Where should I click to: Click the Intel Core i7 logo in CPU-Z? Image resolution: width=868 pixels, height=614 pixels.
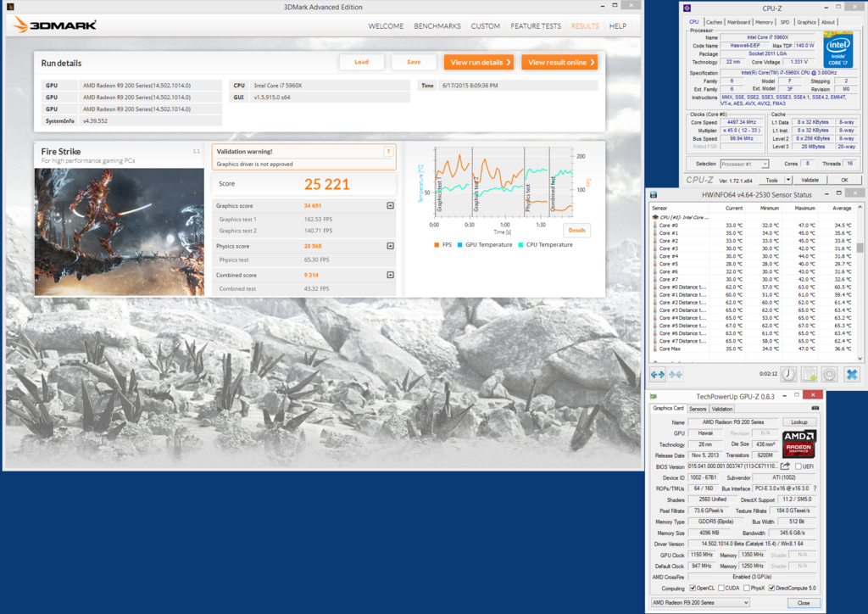(838, 50)
